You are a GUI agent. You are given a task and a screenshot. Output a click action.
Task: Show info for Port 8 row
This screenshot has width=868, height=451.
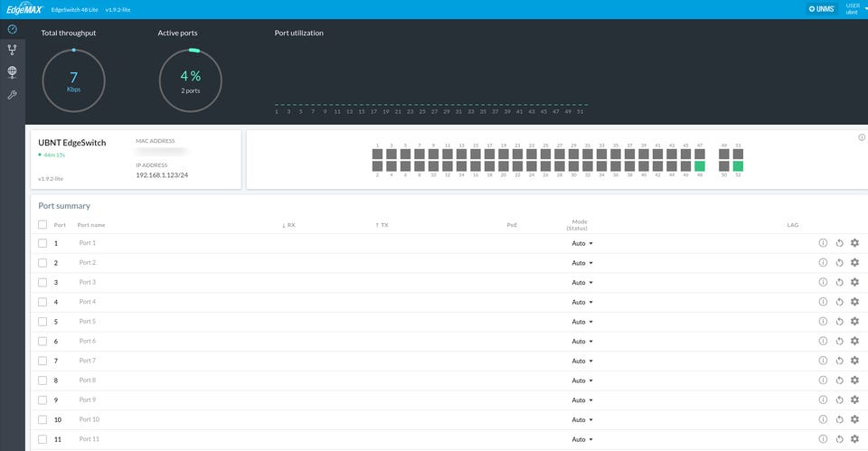[x=823, y=381]
